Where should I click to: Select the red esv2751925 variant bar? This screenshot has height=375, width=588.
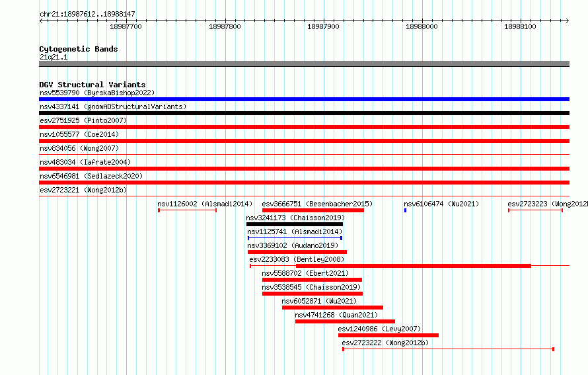pyautogui.click(x=304, y=127)
